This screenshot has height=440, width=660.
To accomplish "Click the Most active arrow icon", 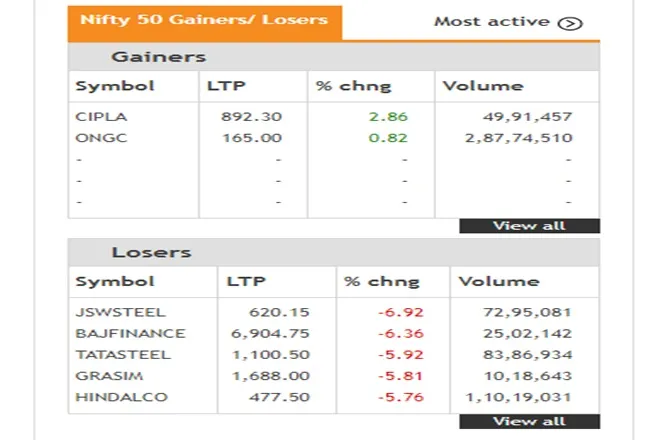I will point(570,24).
